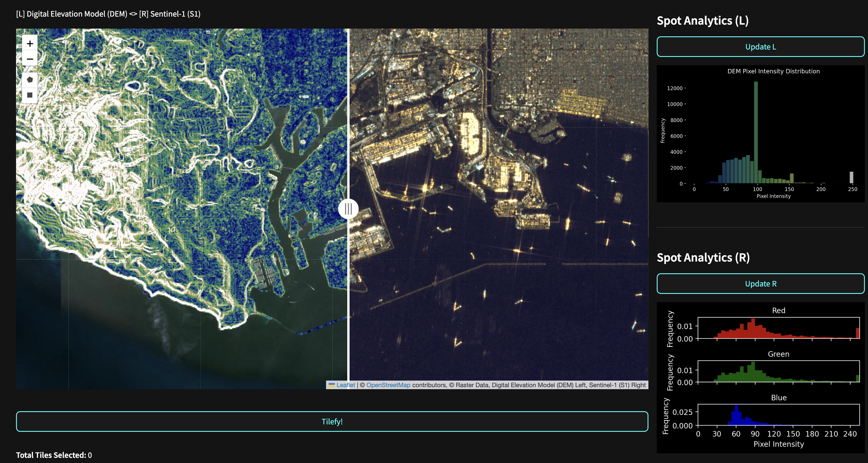Click the Blue channel histogram

click(778, 415)
